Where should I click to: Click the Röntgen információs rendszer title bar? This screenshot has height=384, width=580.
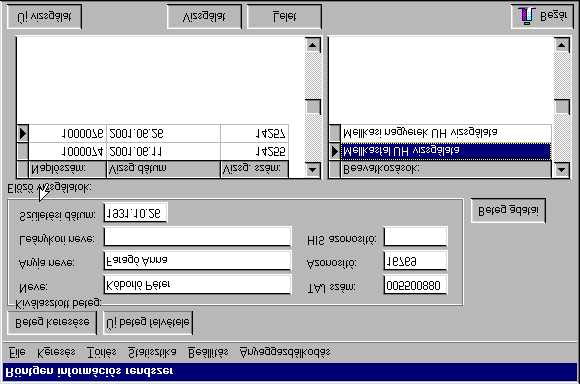tap(290, 371)
